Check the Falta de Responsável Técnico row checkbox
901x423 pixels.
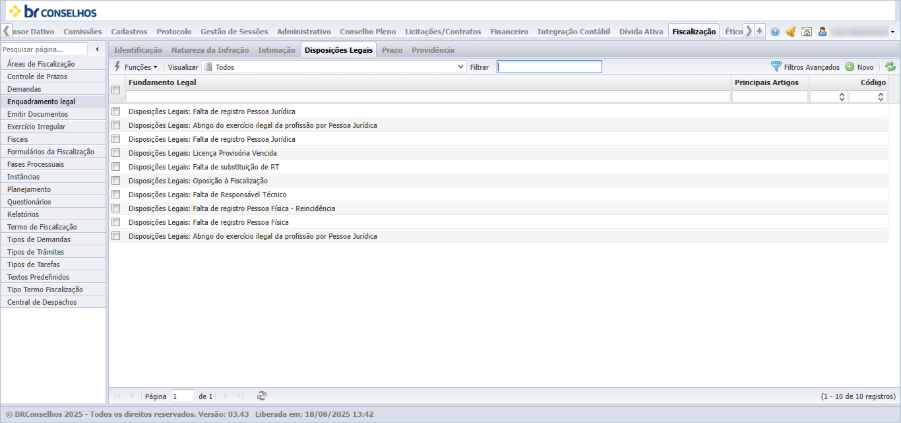click(116, 194)
